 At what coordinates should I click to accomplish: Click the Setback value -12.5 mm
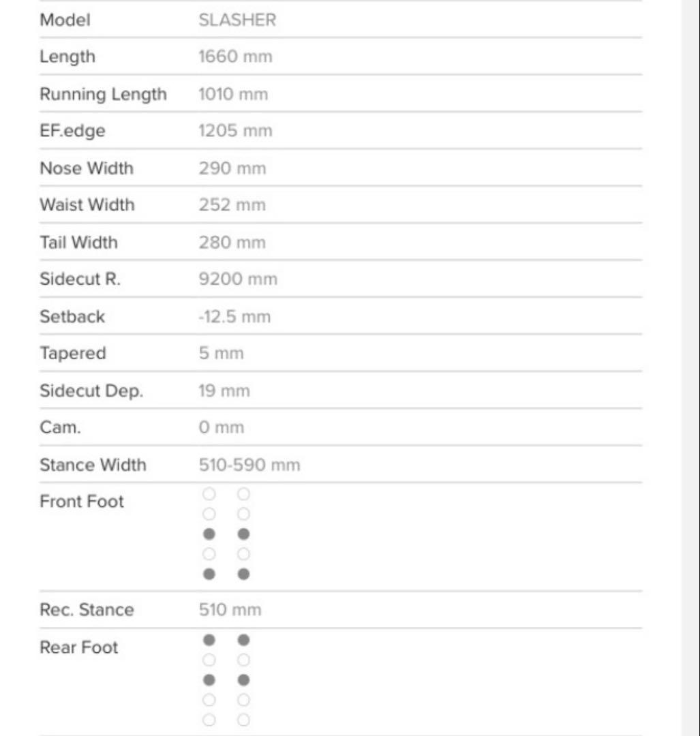tap(234, 317)
